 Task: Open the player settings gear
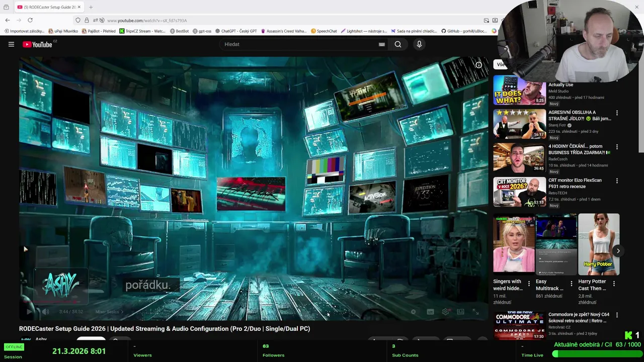pyautogui.click(x=445, y=312)
